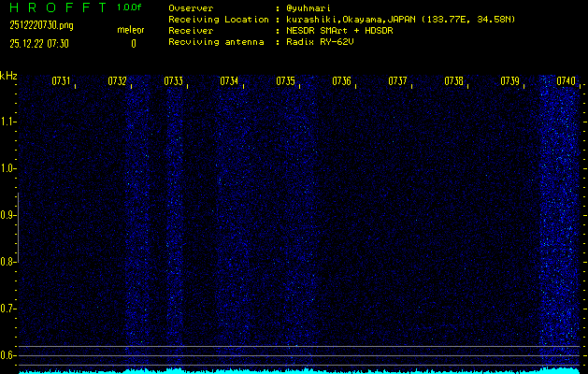The image size is (588, 374).
Task: Select the 0735 time marker
Action: (285, 81)
